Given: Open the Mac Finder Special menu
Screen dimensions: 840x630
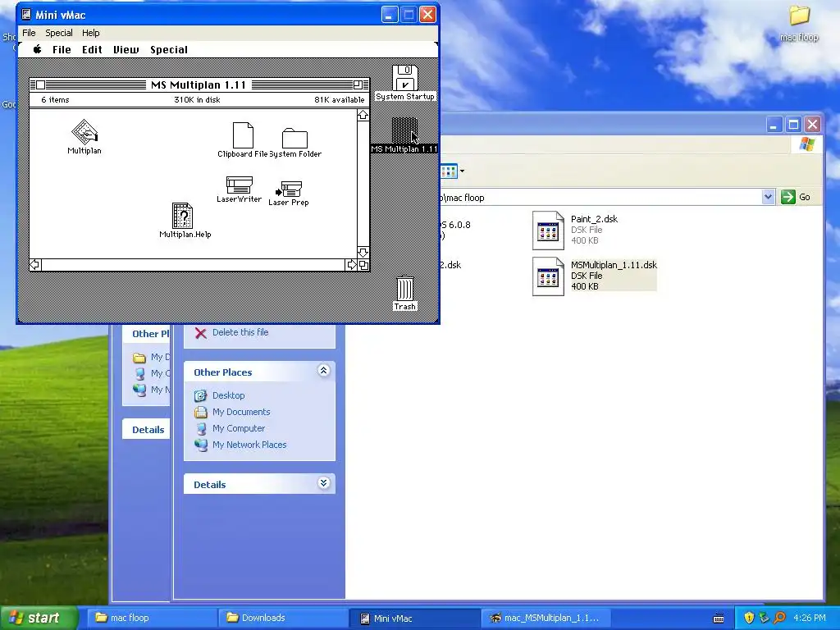Looking at the screenshot, I should pos(169,49).
